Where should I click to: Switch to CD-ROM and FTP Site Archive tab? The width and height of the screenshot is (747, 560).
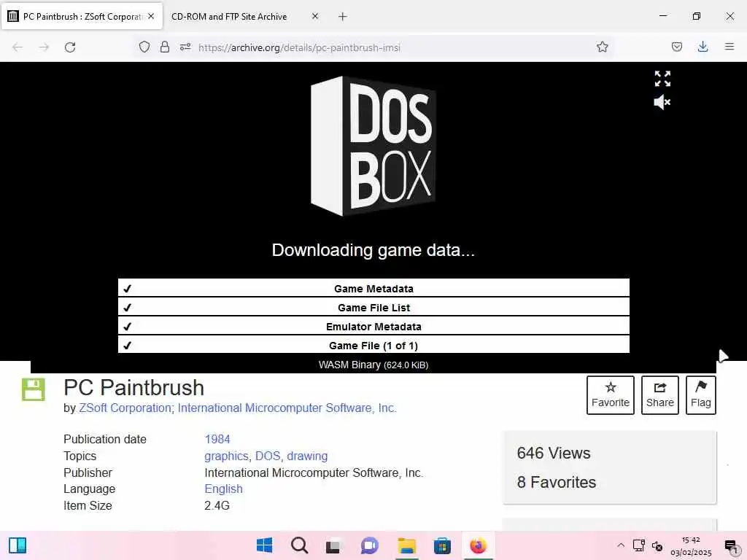[x=229, y=17]
